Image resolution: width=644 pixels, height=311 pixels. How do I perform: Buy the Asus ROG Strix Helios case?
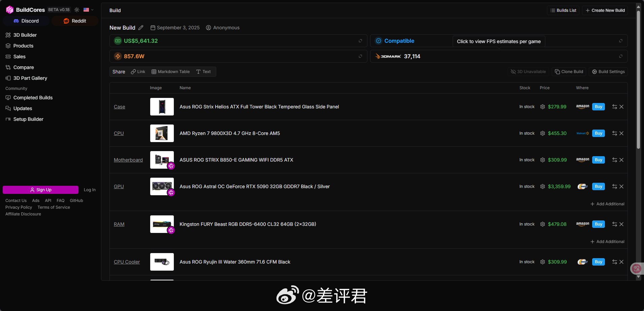(x=599, y=107)
